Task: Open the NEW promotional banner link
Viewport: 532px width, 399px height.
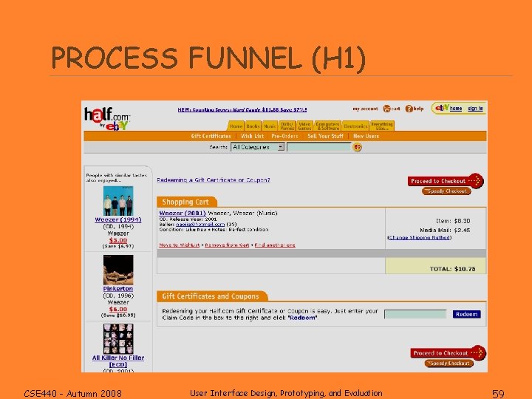Action: point(242,109)
